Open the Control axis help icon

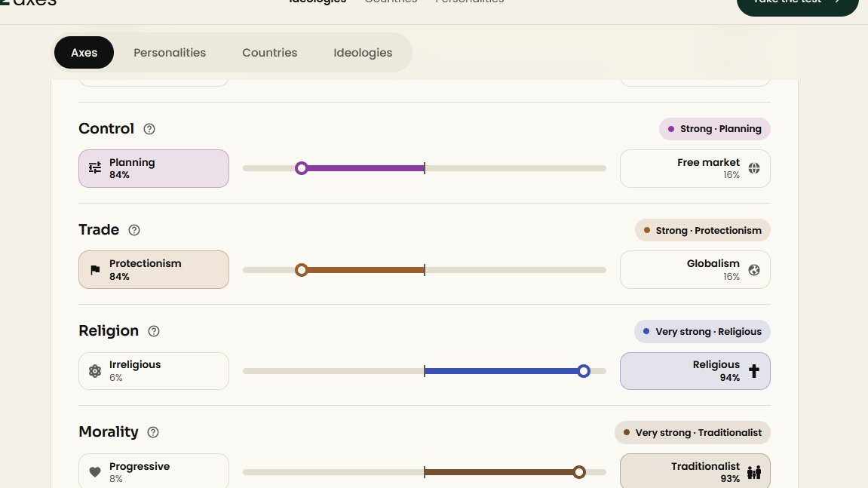point(149,129)
